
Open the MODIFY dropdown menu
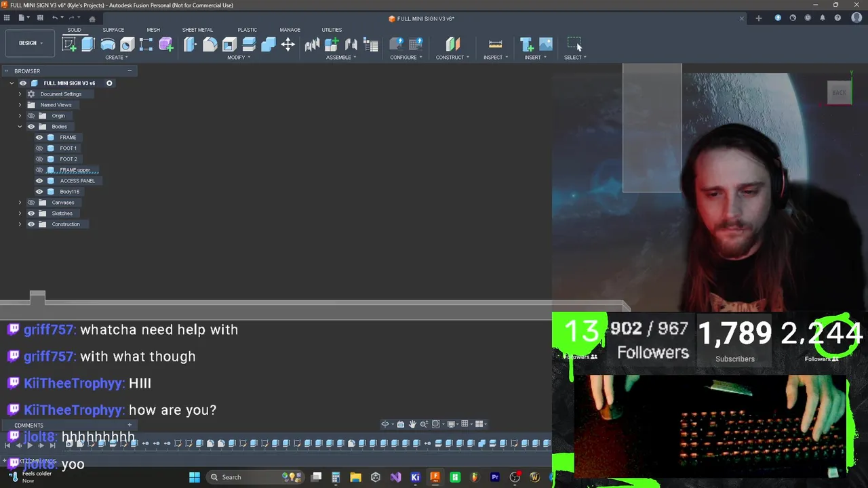pyautogui.click(x=238, y=58)
